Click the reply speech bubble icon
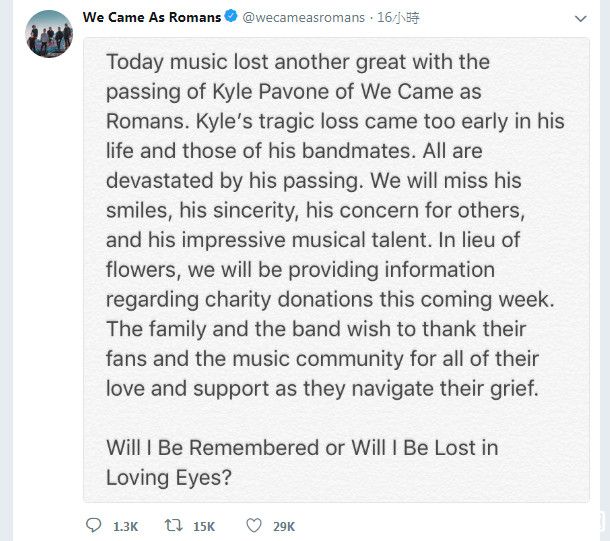610x541 pixels. click(x=93, y=525)
